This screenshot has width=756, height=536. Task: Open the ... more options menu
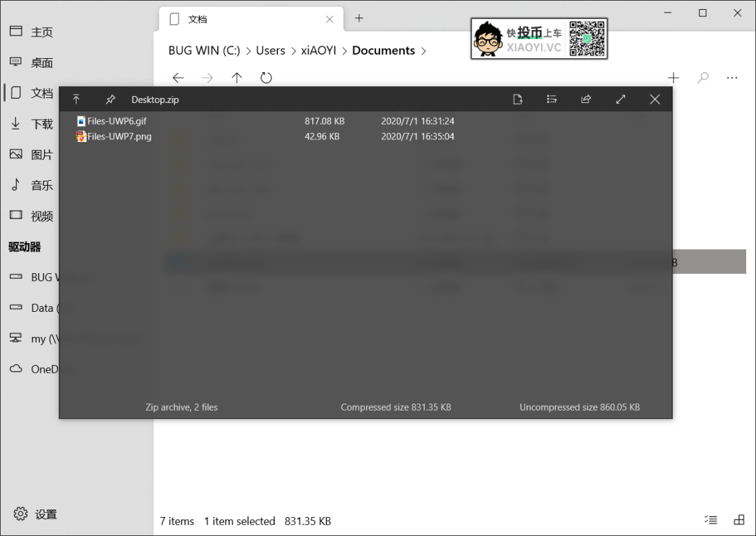(732, 78)
